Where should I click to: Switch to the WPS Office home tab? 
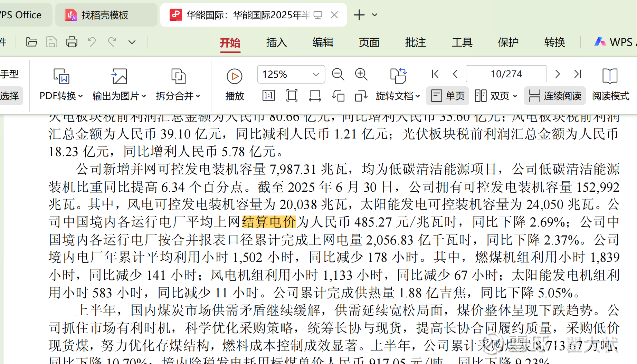[24, 15]
